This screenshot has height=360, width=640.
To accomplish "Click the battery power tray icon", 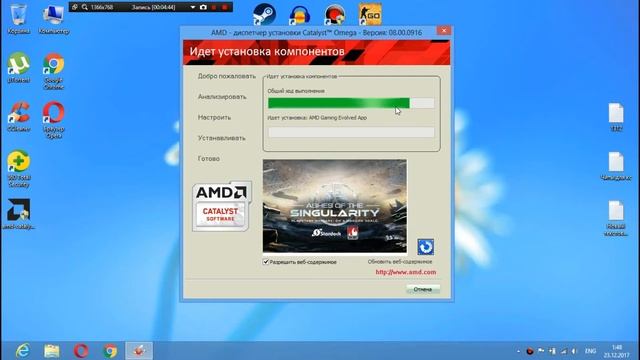I will pos(552,351).
